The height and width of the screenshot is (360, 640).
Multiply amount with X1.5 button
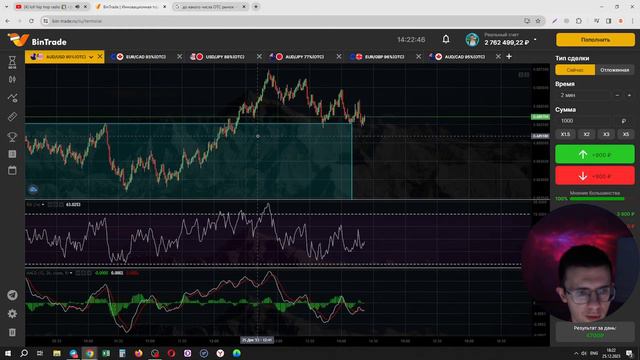[x=565, y=134]
